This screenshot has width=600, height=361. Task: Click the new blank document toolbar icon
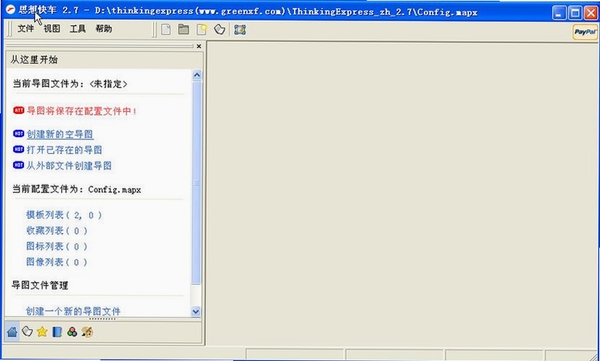(x=166, y=29)
